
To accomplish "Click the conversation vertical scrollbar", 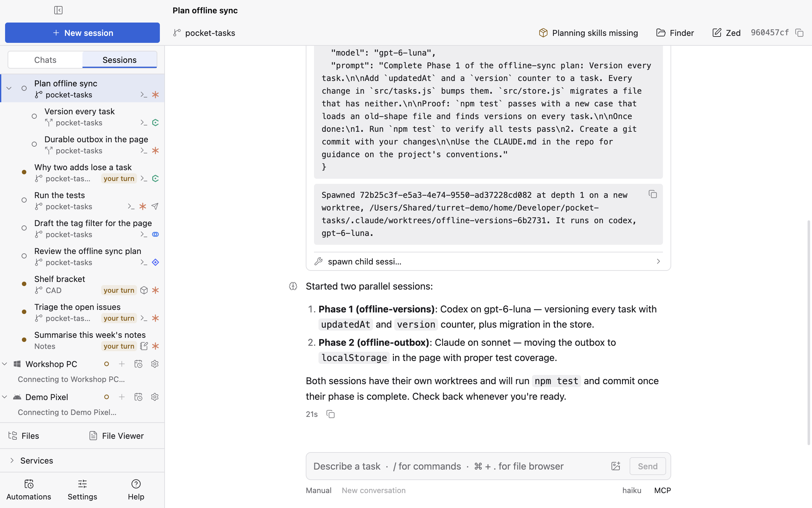I will [x=809, y=333].
